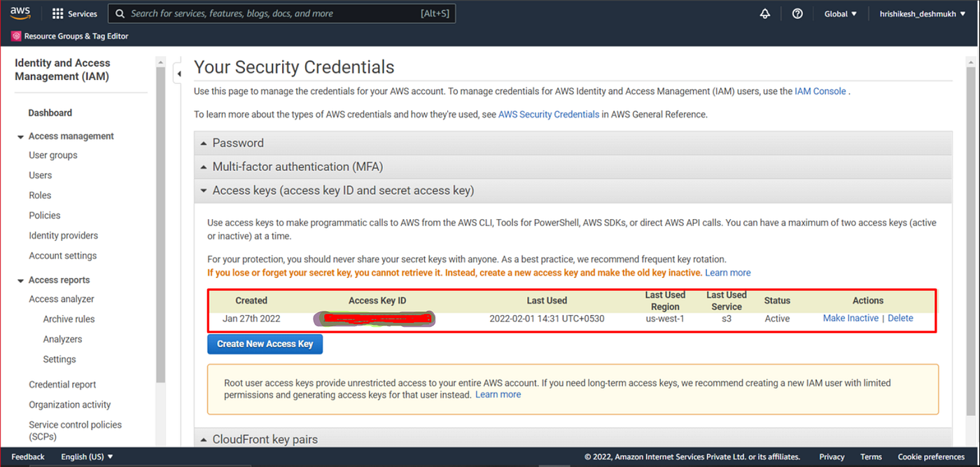Open the help question mark icon
The height and width of the screenshot is (467, 980).
(x=797, y=14)
